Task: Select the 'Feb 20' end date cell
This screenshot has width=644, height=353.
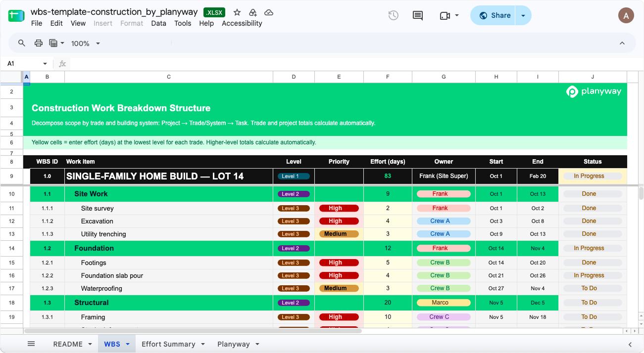Action: [538, 176]
